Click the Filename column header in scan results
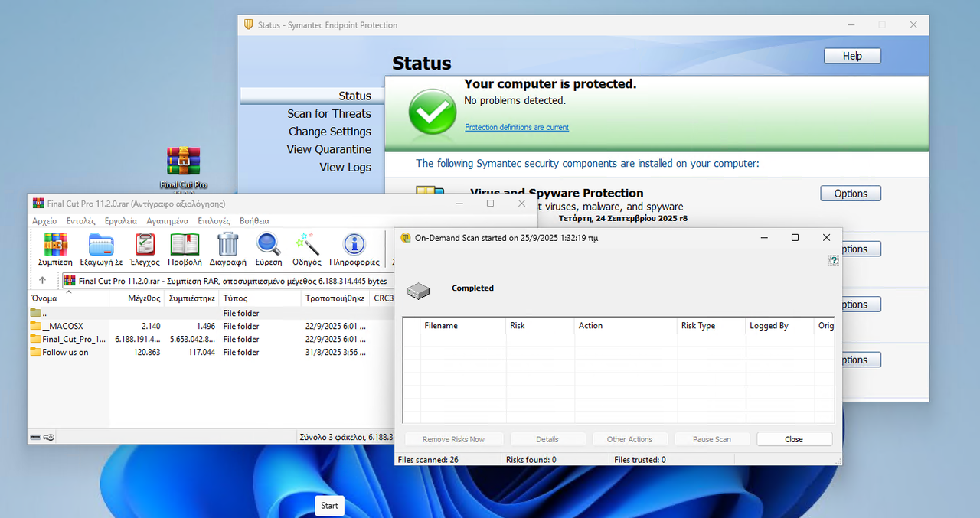The image size is (980, 518). [x=462, y=326]
